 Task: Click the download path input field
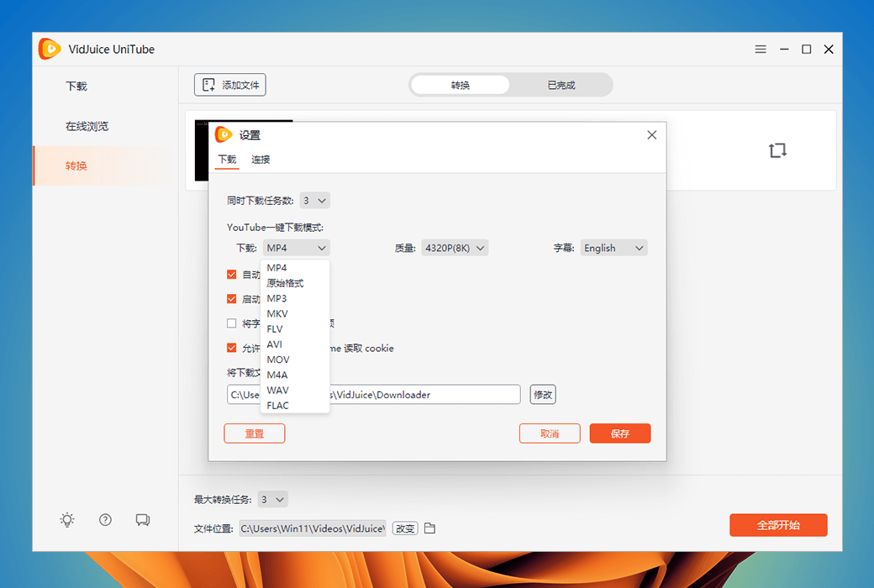[373, 395]
